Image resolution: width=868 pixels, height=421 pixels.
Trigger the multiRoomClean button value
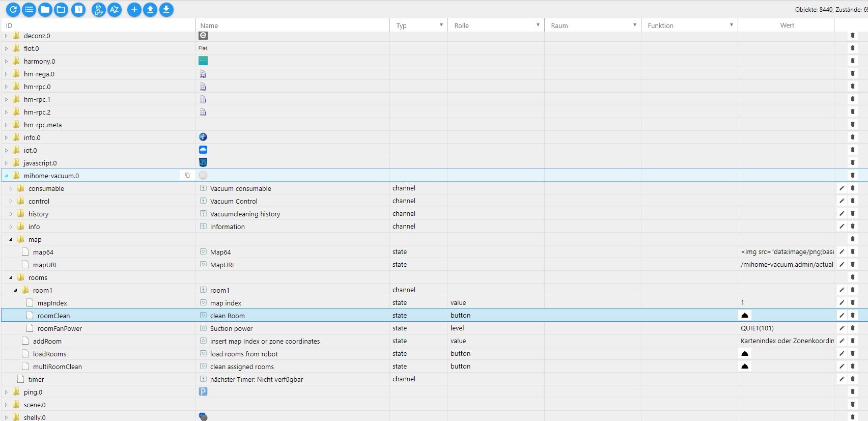[x=745, y=366]
